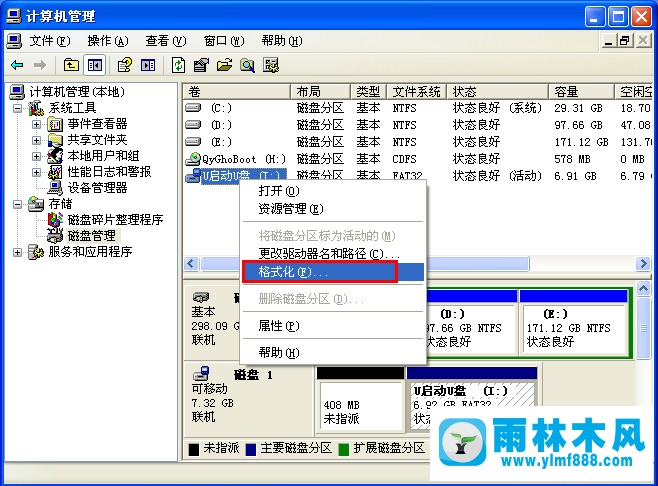The width and height of the screenshot is (658, 486).
Task: Click the 设备管理器 icon
Action: pyautogui.click(x=55, y=188)
